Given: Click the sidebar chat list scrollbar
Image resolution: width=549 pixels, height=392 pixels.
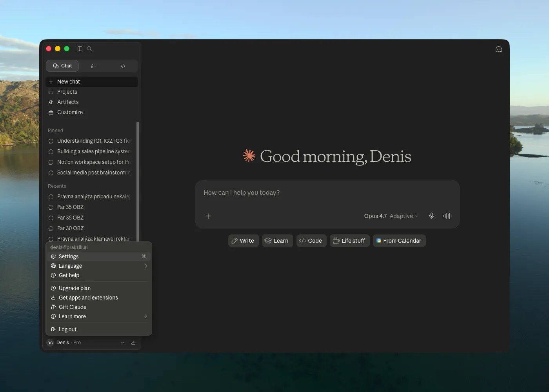Looking at the screenshot, I should [x=138, y=181].
